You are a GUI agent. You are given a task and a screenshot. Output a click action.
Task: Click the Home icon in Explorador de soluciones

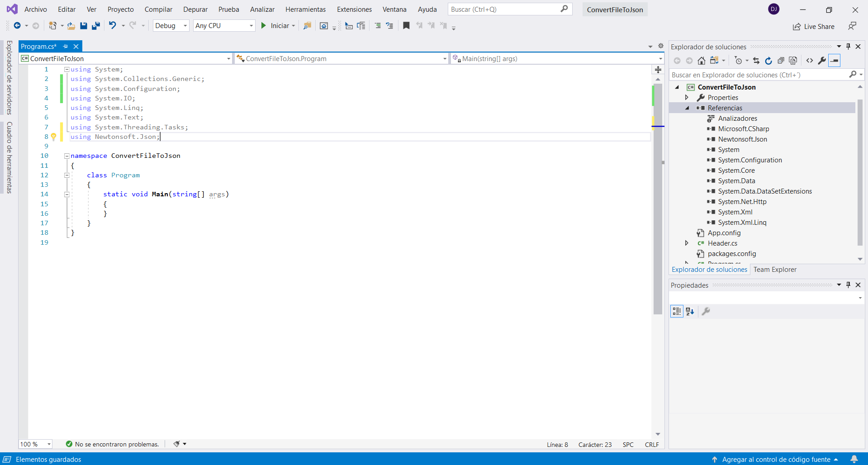(701, 61)
